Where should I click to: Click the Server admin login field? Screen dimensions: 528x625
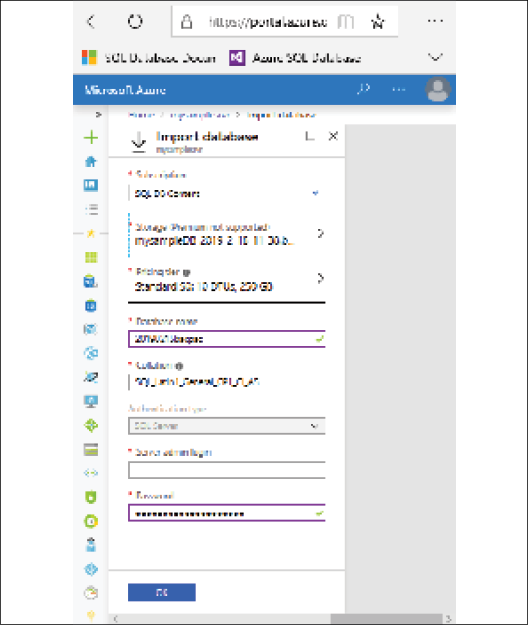(226, 470)
